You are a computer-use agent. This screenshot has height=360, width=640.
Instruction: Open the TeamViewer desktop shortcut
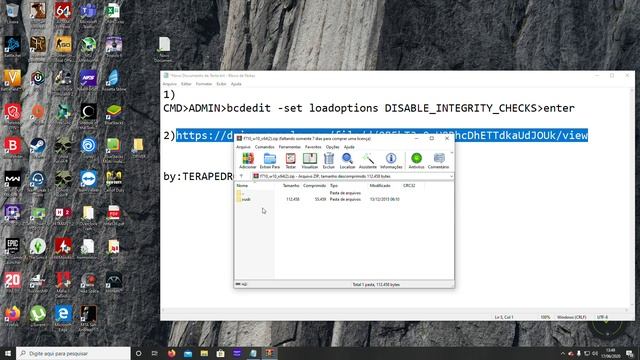click(88, 181)
